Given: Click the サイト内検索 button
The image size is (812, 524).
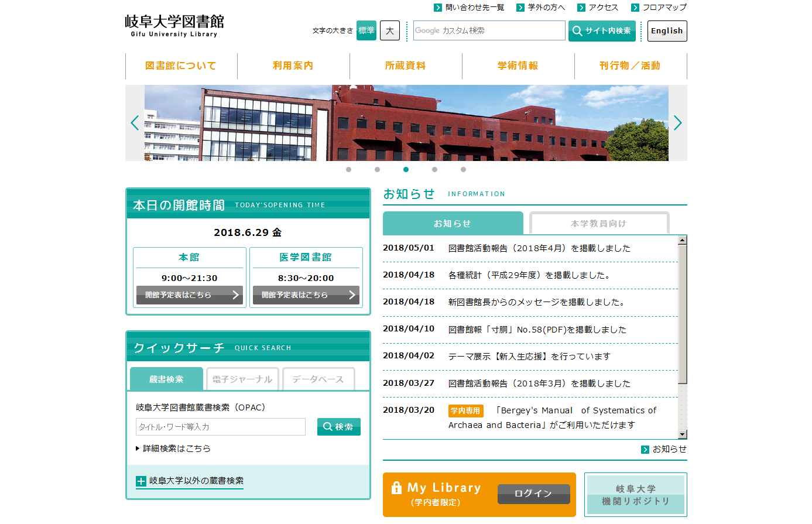Looking at the screenshot, I should pos(602,31).
